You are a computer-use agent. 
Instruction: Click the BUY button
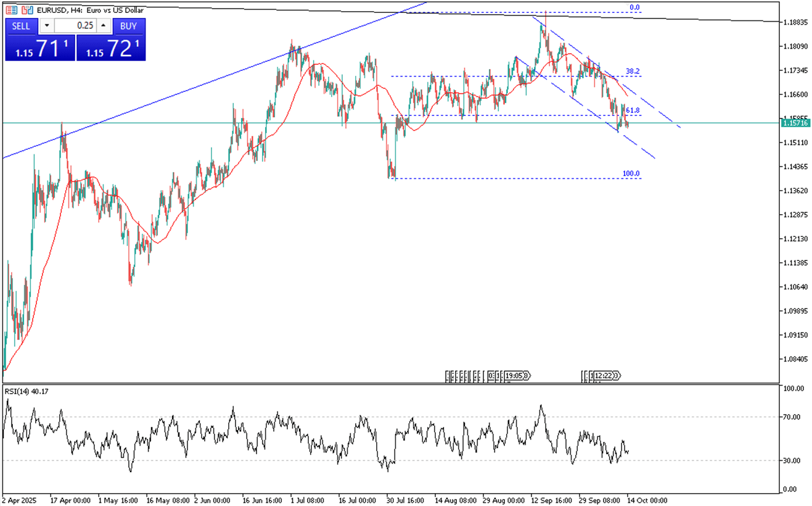[x=129, y=26]
